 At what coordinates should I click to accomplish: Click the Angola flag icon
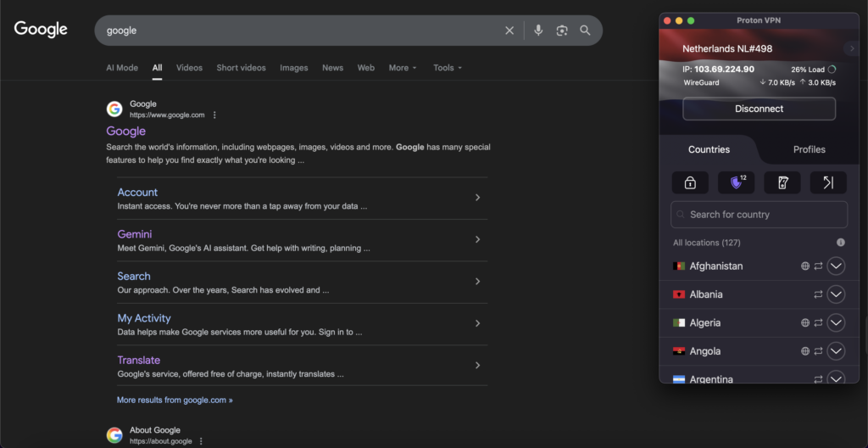coord(679,351)
